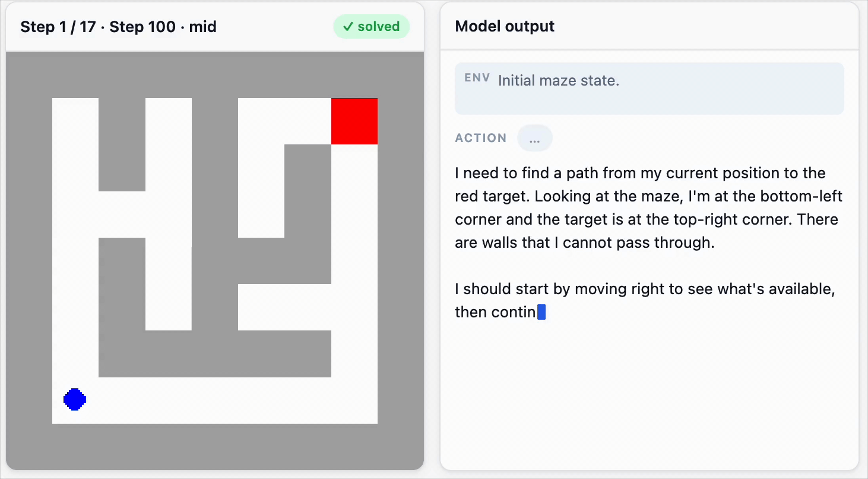Select the 'Step 1 / 17' header
The image size is (868, 479).
(x=57, y=27)
